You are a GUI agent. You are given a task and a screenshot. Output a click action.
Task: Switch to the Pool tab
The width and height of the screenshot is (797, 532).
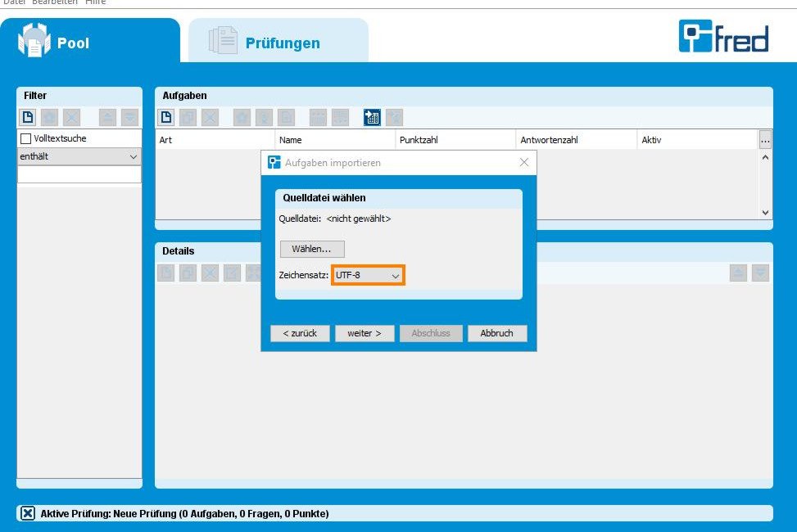(90, 41)
